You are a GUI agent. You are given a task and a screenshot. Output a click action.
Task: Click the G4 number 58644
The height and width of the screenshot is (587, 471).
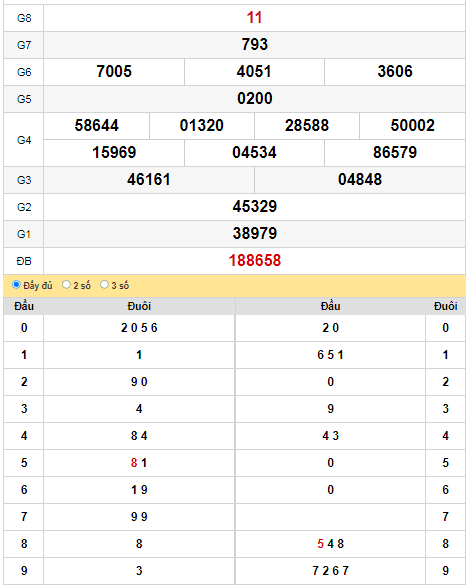point(97,125)
